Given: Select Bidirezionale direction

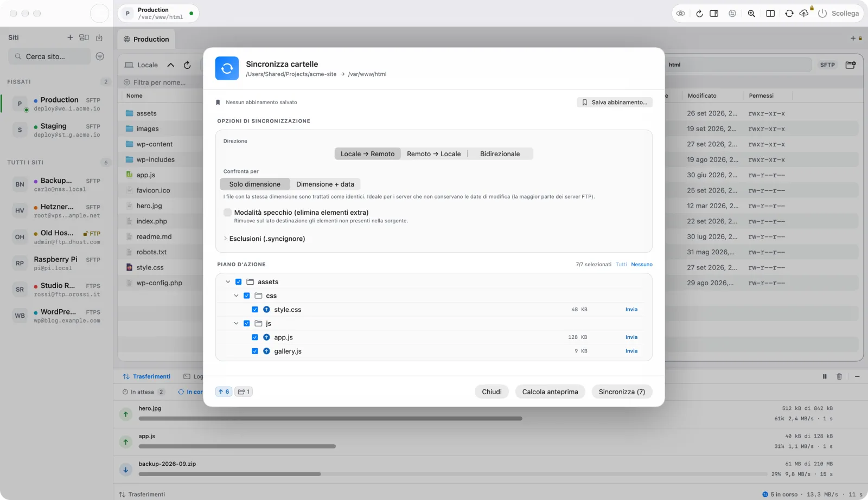Looking at the screenshot, I should click(x=500, y=154).
